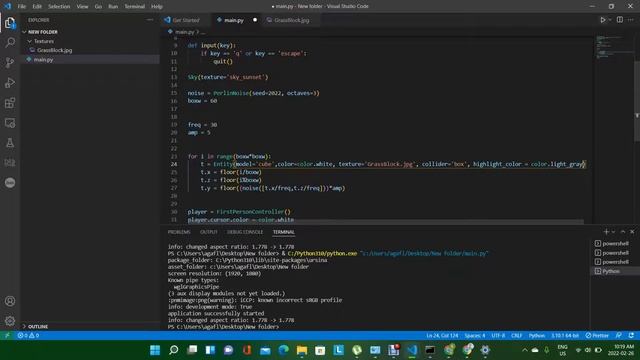Open editor More Actions ellipsis
Screen dimensions: 640x360
click(x=631, y=20)
